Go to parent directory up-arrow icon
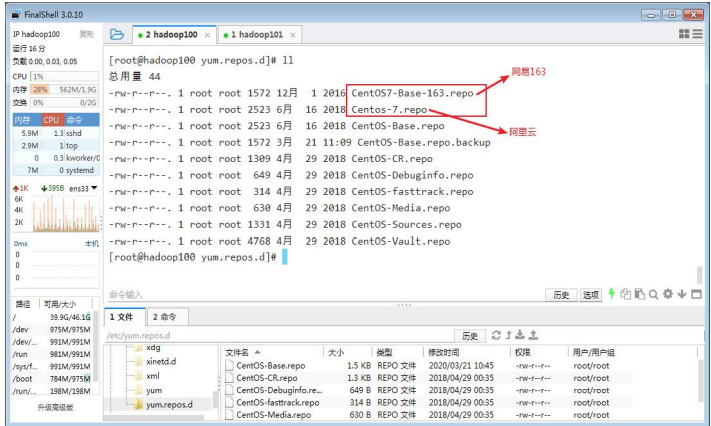 pyautogui.click(x=508, y=335)
